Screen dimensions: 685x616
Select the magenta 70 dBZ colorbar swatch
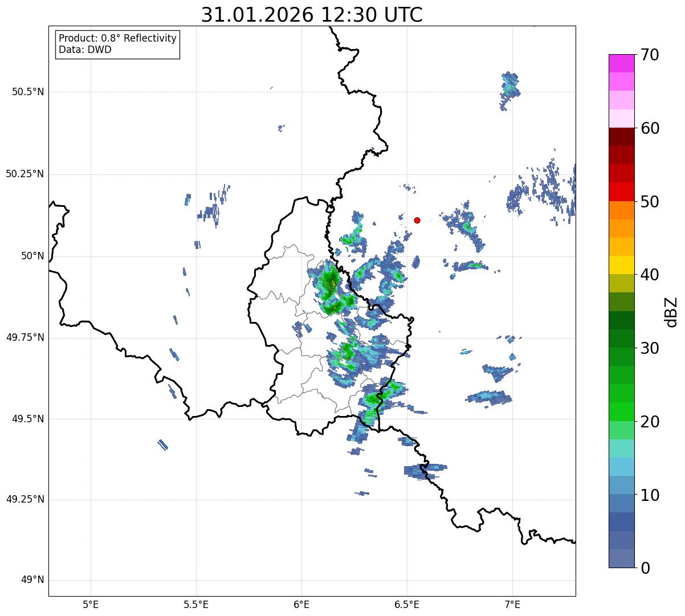click(621, 63)
